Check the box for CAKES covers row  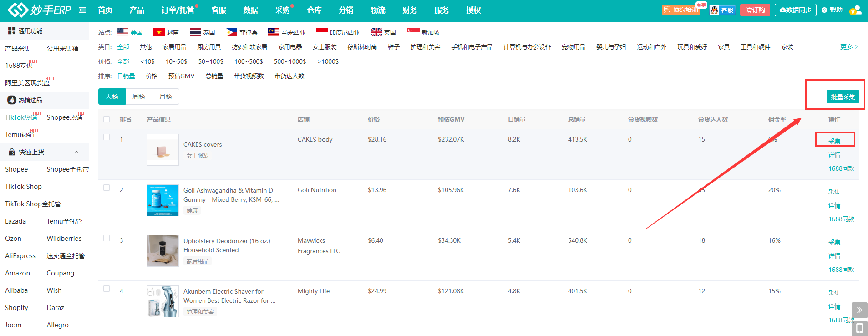tap(107, 137)
